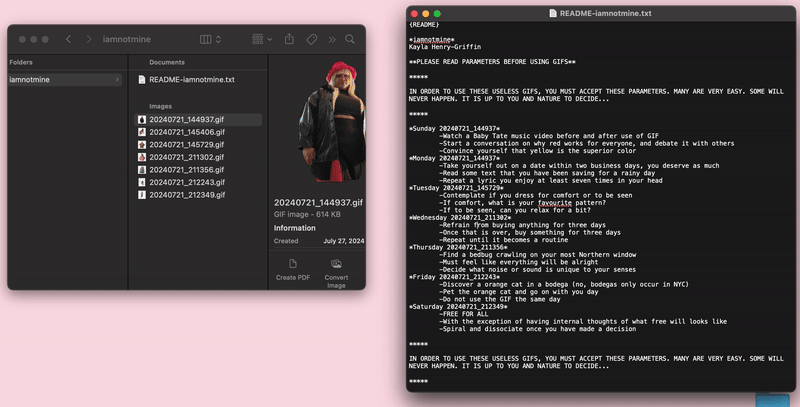Screen dimensions: 800x407
Task: Expand the iamnotmine folder chevron
Action: point(117,80)
